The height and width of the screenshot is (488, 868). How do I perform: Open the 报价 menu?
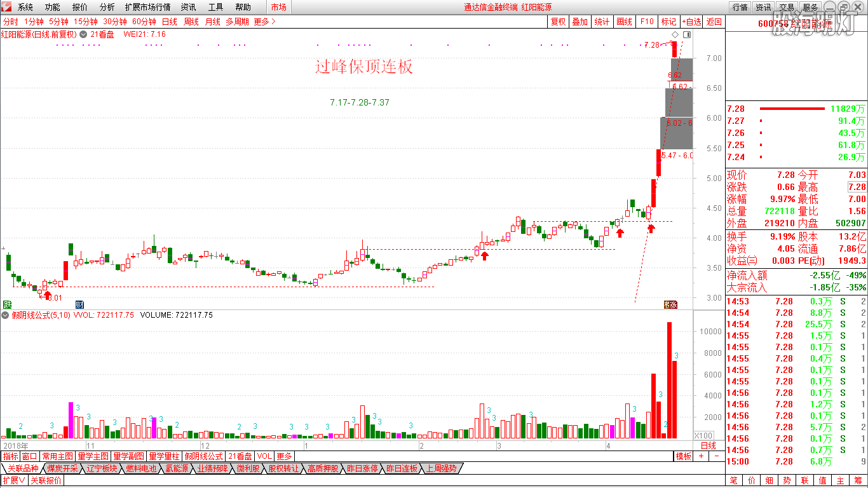point(80,7)
